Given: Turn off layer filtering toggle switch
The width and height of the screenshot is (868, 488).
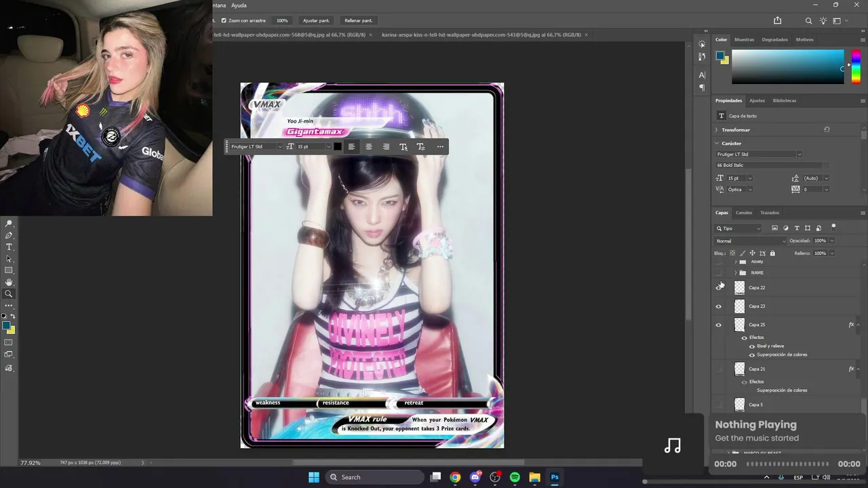Looking at the screenshot, I should (x=833, y=227).
